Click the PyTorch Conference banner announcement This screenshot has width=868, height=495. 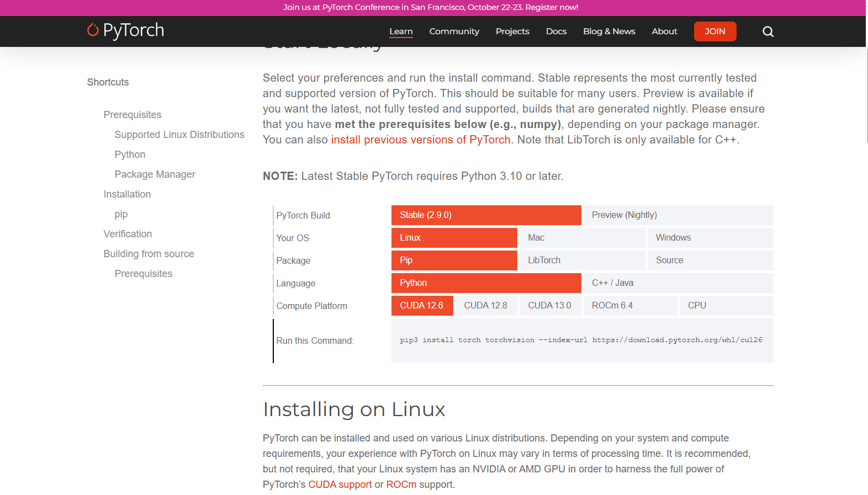pos(431,7)
